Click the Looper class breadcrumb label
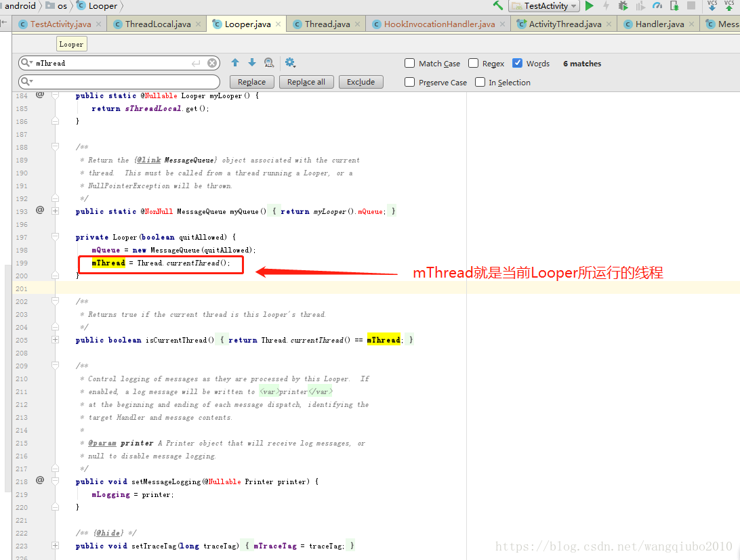The width and height of the screenshot is (740, 560). (x=71, y=44)
